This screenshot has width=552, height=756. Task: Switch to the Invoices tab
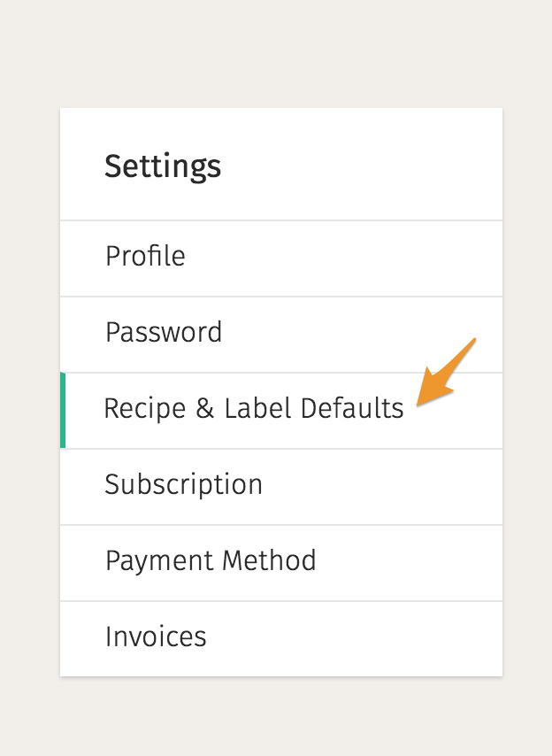(x=156, y=636)
